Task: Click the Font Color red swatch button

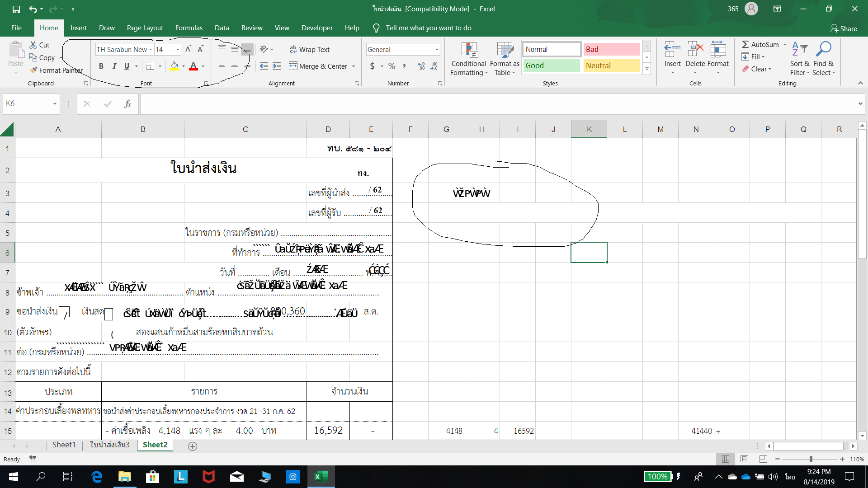Action: click(193, 66)
